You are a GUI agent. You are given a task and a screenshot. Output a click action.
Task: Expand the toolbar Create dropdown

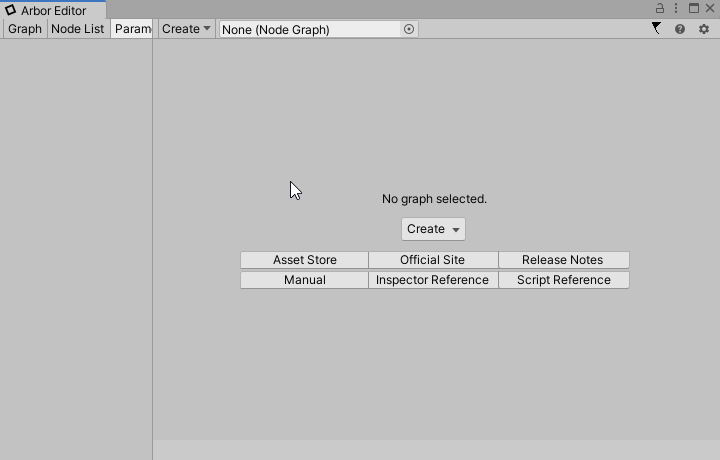coord(187,29)
